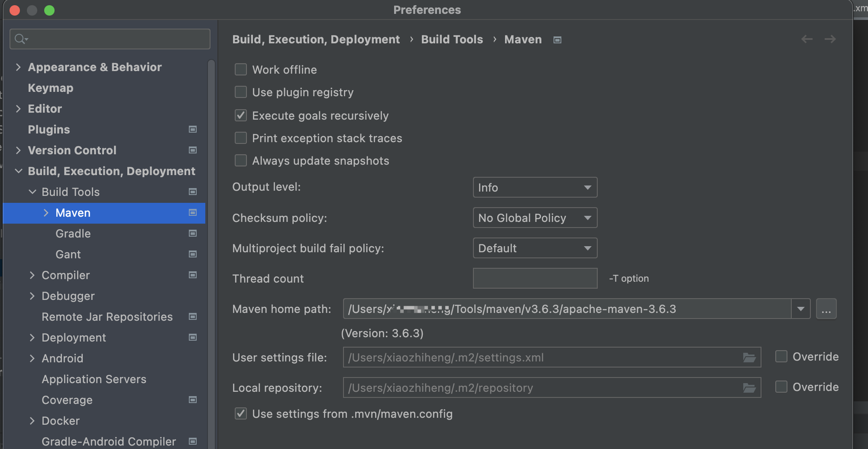
Task: Open the Output level dropdown
Action: tap(535, 187)
